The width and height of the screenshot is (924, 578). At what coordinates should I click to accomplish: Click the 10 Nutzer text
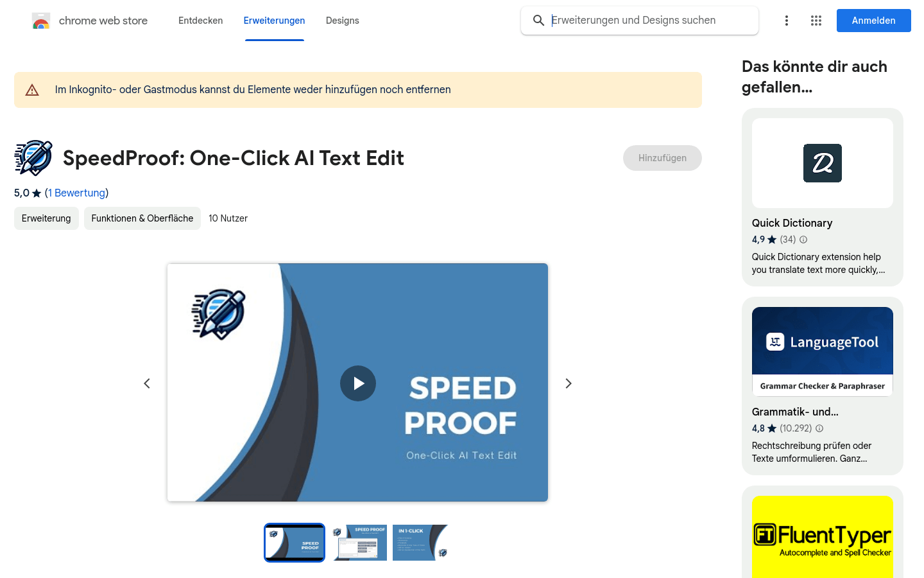point(228,218)
